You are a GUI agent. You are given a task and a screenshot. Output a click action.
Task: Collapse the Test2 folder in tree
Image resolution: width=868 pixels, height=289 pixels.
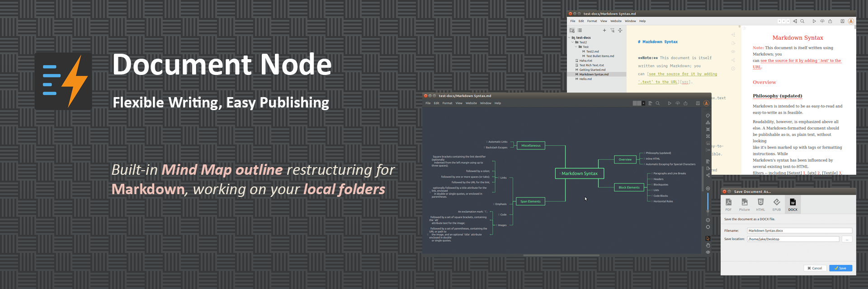click(x=573, y=42)
